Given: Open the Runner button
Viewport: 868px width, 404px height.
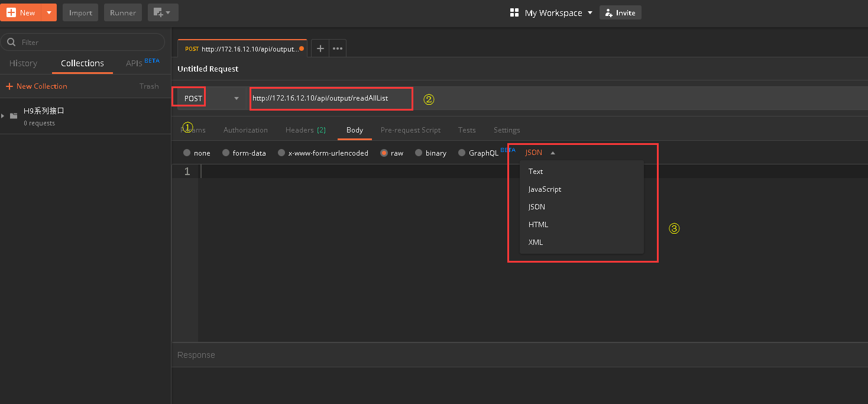Looking at the screenshot, I should [x=123, y=12].
